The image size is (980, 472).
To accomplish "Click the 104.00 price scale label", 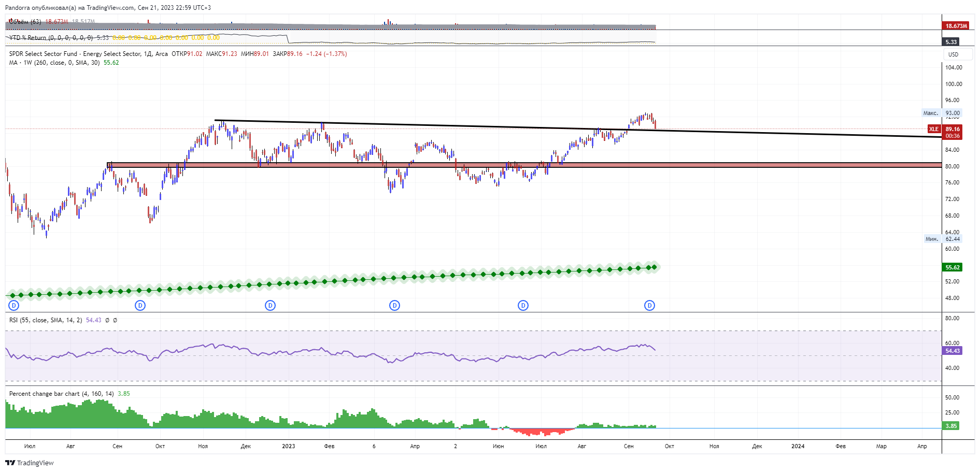I will 954,67.
